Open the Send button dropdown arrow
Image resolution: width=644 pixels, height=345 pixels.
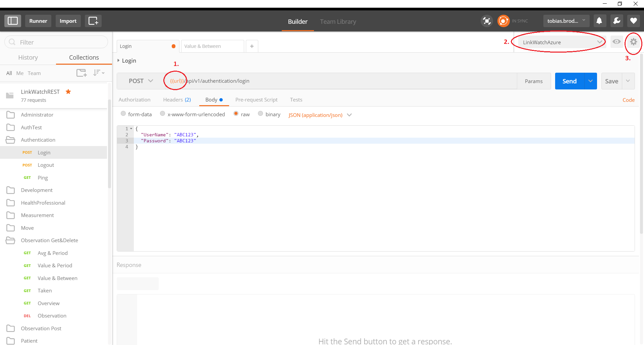(590, 81)
